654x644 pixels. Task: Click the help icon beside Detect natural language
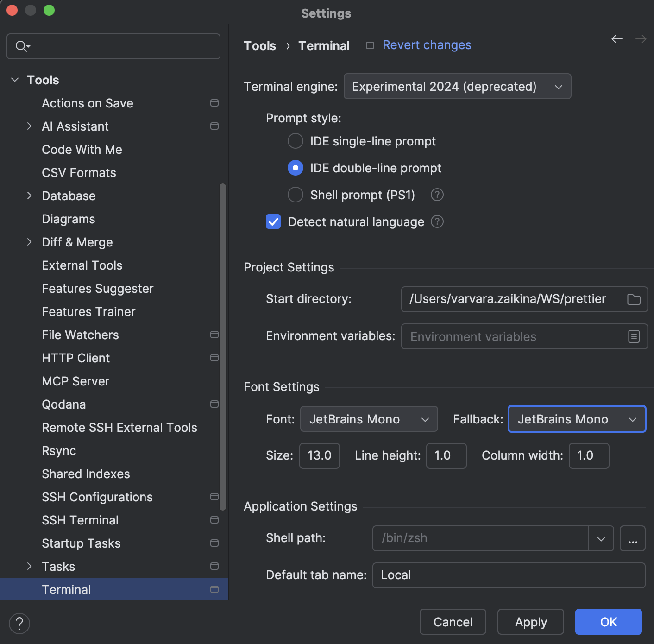[x=436, y=221]
